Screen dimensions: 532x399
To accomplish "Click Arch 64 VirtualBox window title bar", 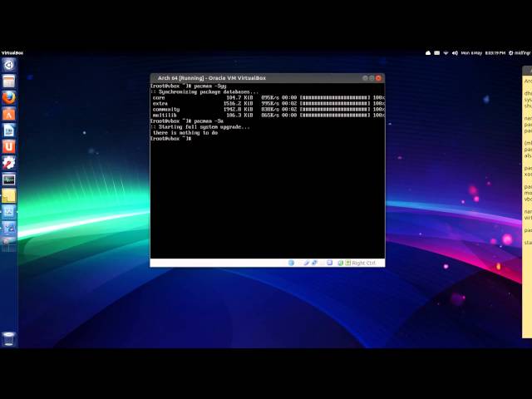I will click(268, 78).
